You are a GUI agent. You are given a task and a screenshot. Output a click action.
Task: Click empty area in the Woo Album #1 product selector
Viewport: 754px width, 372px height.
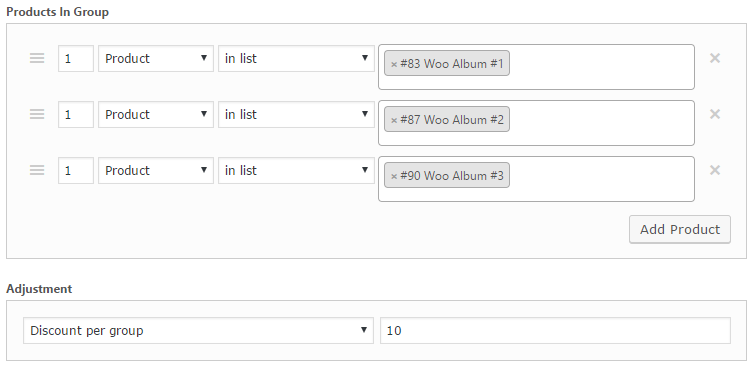pos(601,67)
